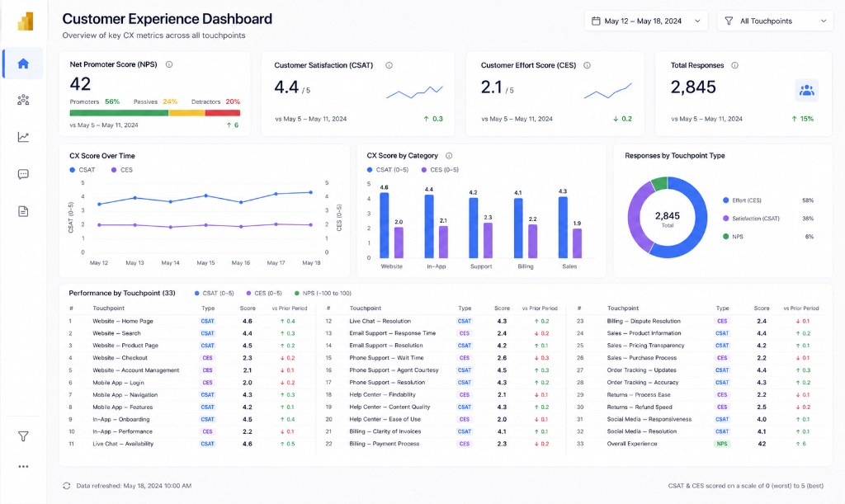845x504 pixels.
Task: Toggle CSAT (0–5) legend in Category chart
Action: [x=388, y=170]
